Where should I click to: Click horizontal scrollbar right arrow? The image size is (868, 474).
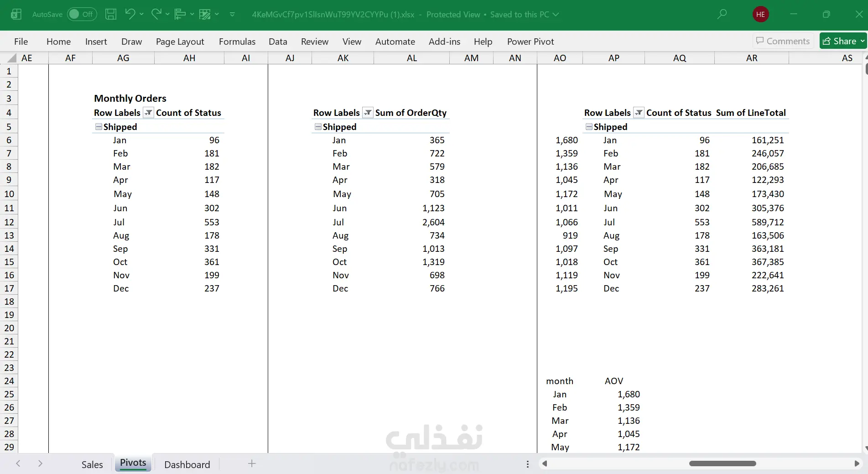pos(857,464)
